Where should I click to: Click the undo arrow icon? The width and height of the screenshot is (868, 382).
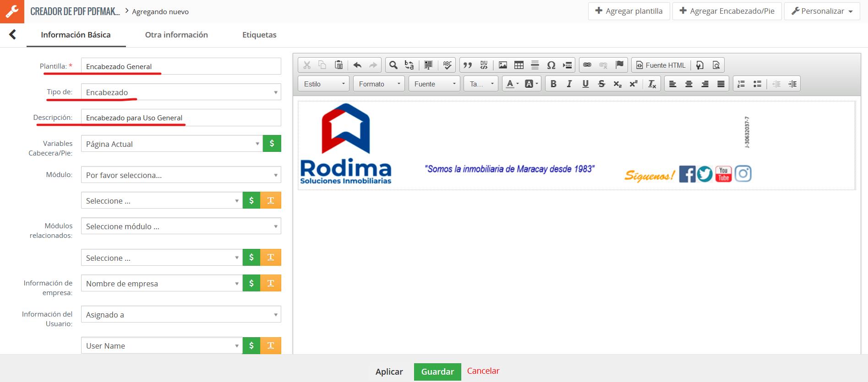[x=357, y=65]
